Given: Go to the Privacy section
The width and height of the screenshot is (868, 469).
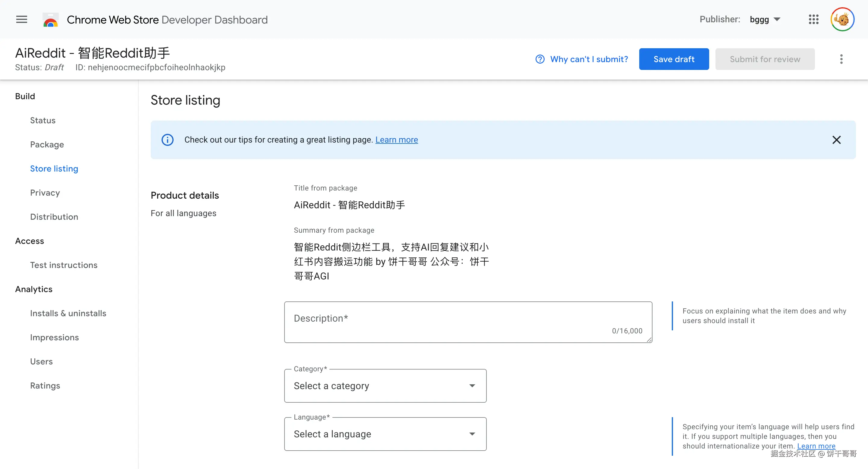Looking at the screenshot, I should tap(45, 192).
